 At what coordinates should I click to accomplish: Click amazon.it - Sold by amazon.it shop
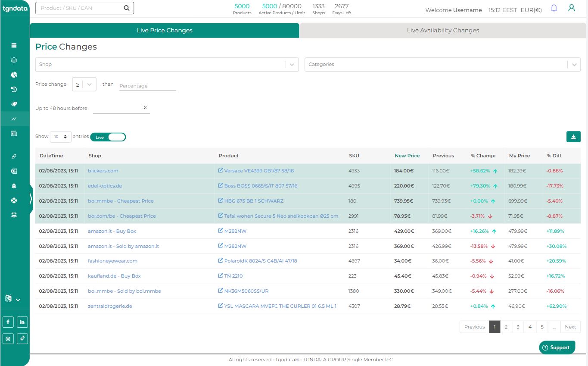click(123, 246)
